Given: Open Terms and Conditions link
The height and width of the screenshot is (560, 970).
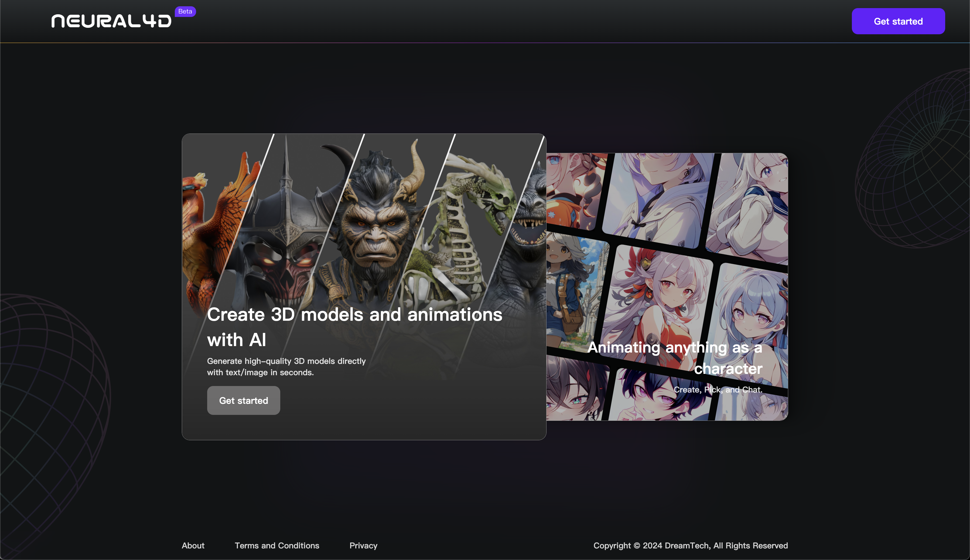Looking at the screenshot, I should (277, 545).
